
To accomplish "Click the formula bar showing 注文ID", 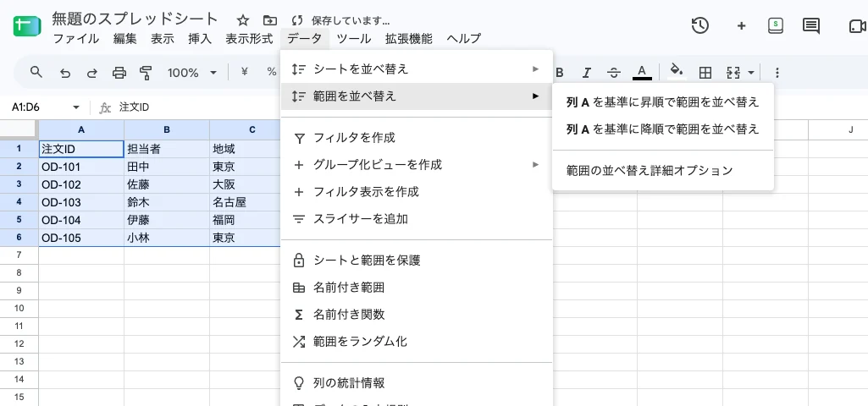I will pyautogui.click(x=134, y=107).
